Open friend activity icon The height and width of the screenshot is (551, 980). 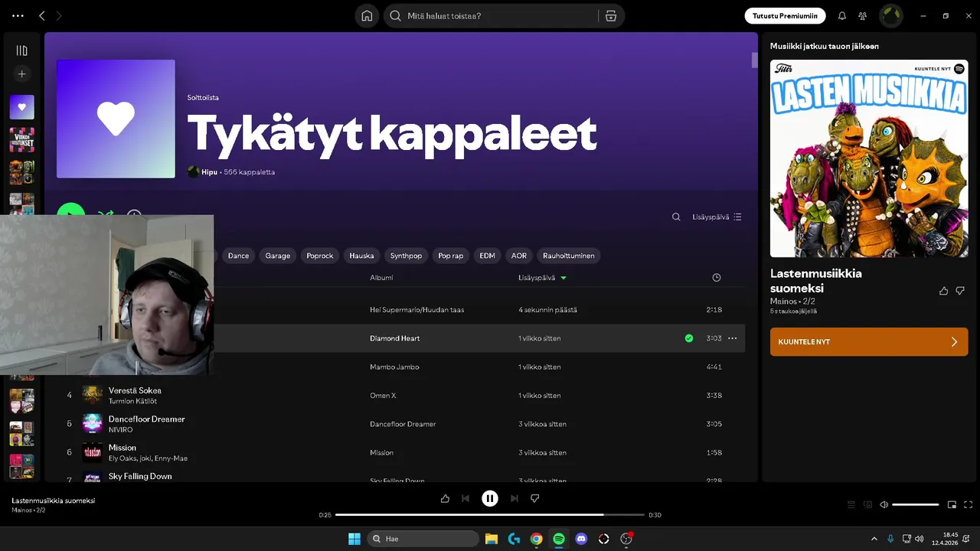pyautogui.click(x=863, y=15)
